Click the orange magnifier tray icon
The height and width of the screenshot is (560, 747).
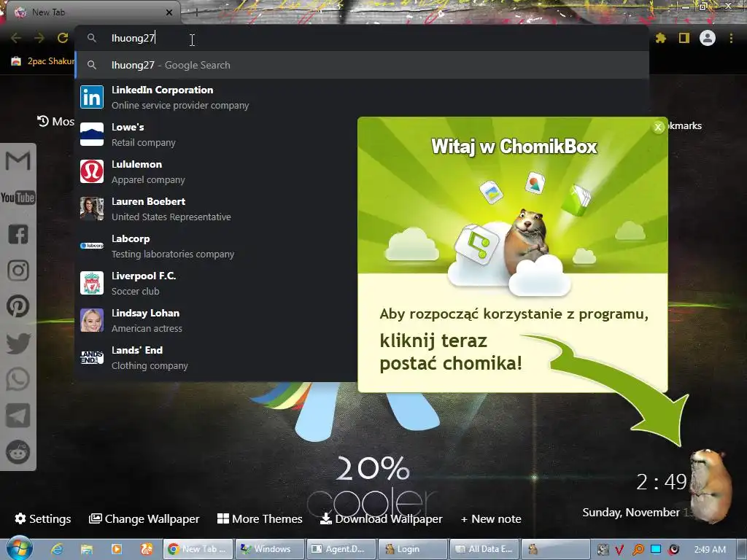(638, 550)
